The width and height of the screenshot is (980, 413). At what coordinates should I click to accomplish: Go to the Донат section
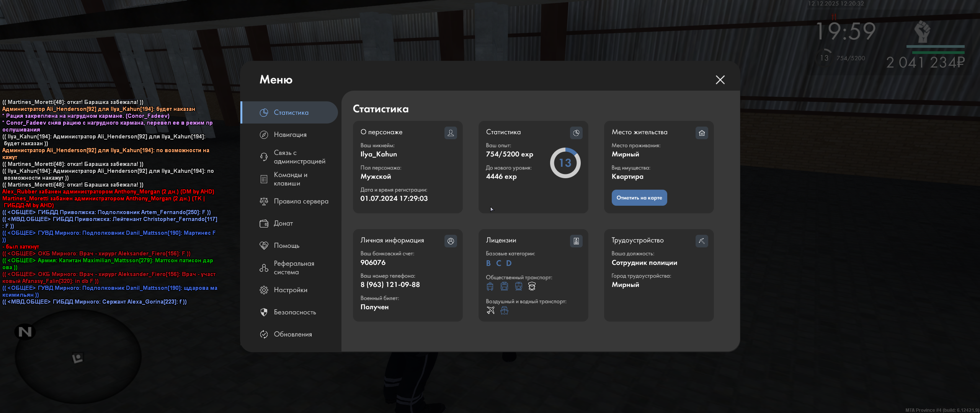click(283, 223)
